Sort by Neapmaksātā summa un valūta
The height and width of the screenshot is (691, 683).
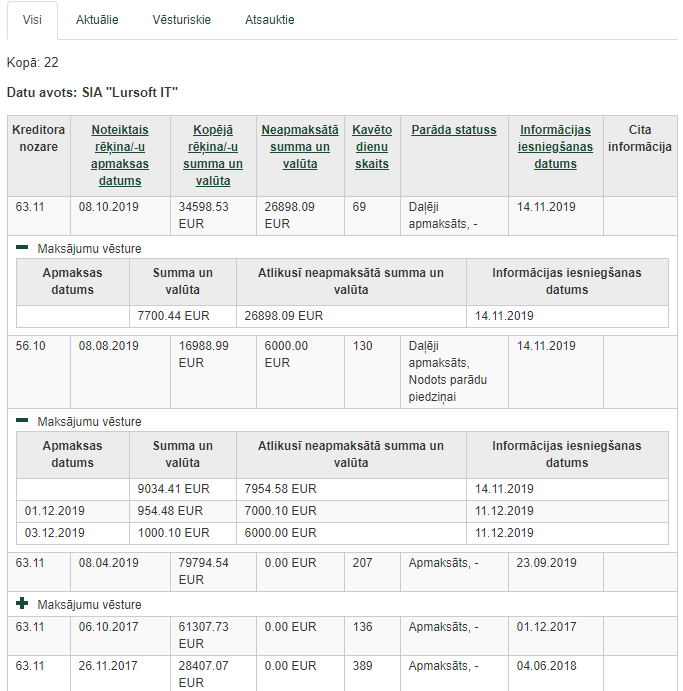pyautogui.click(x=299, y=146)
